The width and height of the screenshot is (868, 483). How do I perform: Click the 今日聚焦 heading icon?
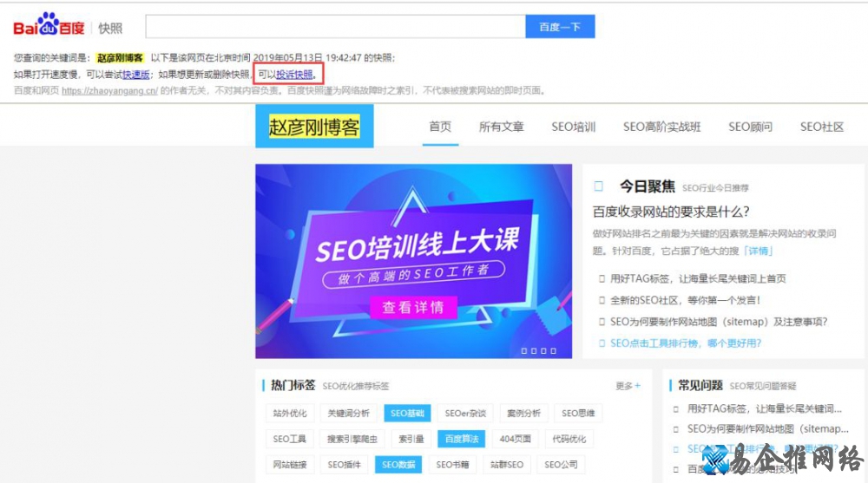(598, 186)
